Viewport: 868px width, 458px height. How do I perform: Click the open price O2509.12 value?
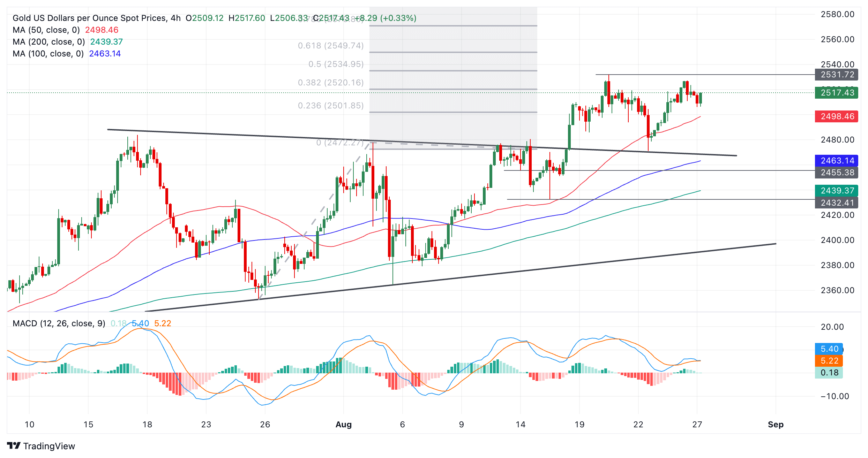[x=204, y=18]
